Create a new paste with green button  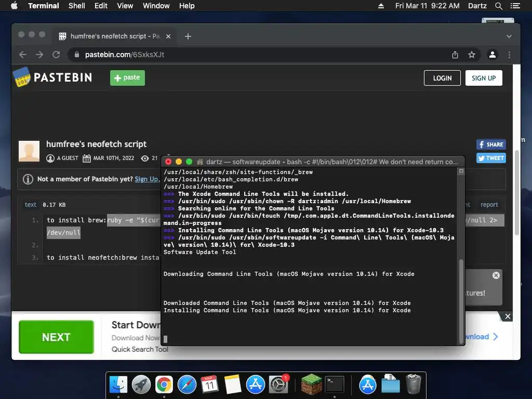click(x=127, y=78)
